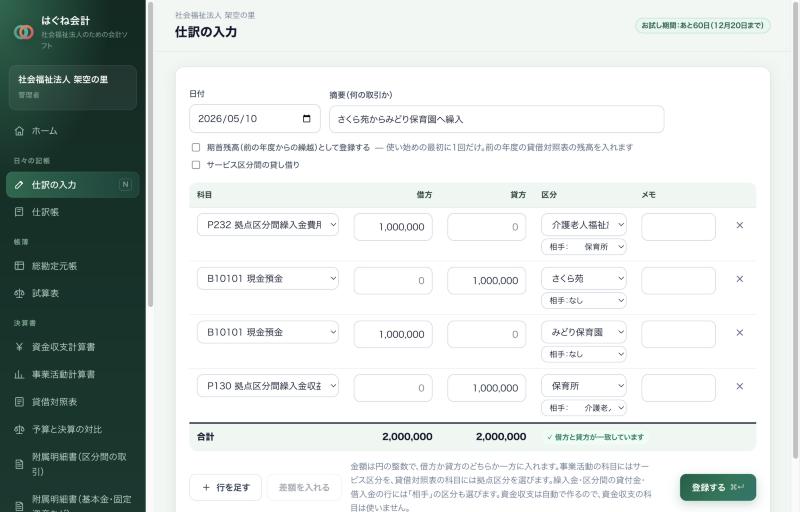Click the P232 row debit amount 1,000,000
This screenshot has height=512, width=800.
393,227
